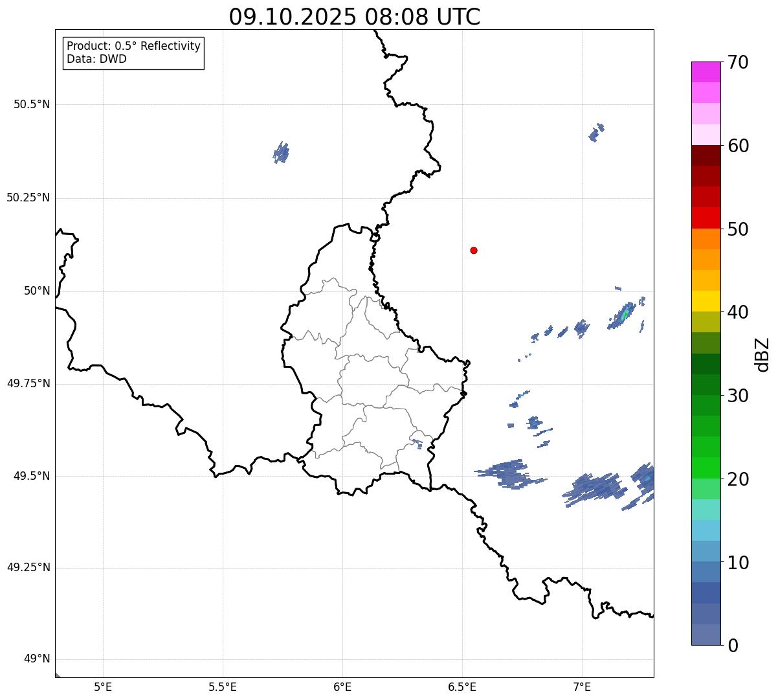Pick the dark maroon colorbar segment below 60

(706, 155)
